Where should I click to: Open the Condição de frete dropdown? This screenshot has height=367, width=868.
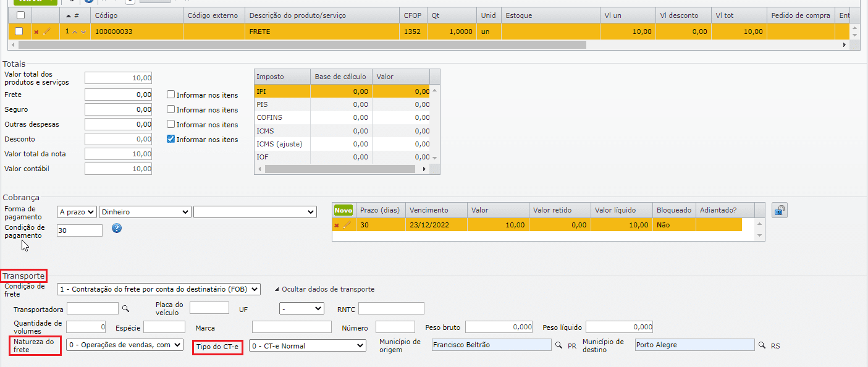click(x=159, y=289)
